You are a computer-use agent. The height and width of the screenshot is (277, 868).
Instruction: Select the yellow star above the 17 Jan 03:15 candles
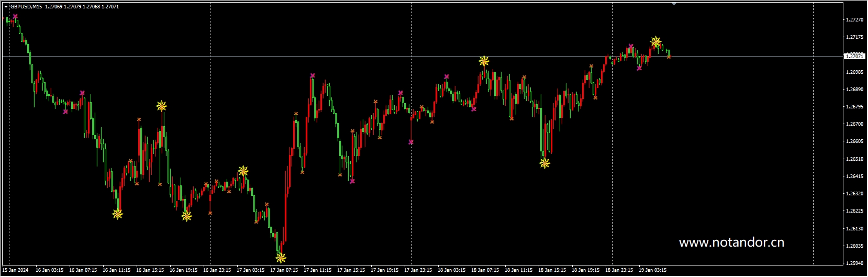[243, 171]
